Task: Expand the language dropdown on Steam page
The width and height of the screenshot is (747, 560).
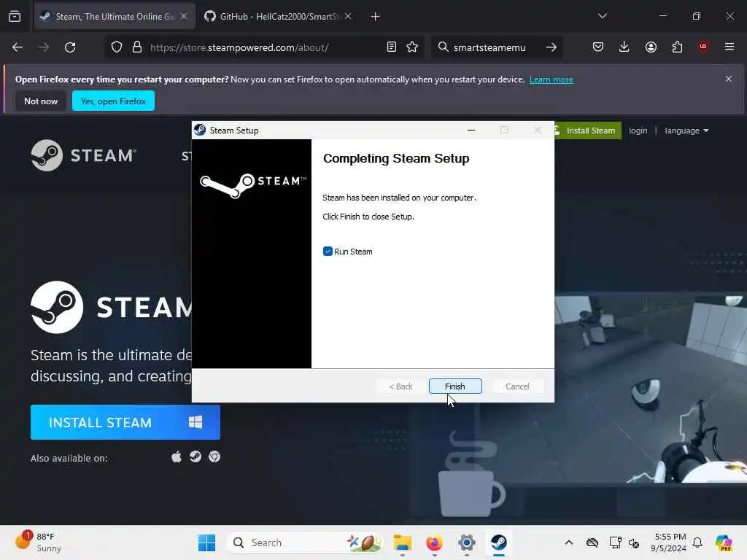Action: pyautogui.click(x=686, y=131)
